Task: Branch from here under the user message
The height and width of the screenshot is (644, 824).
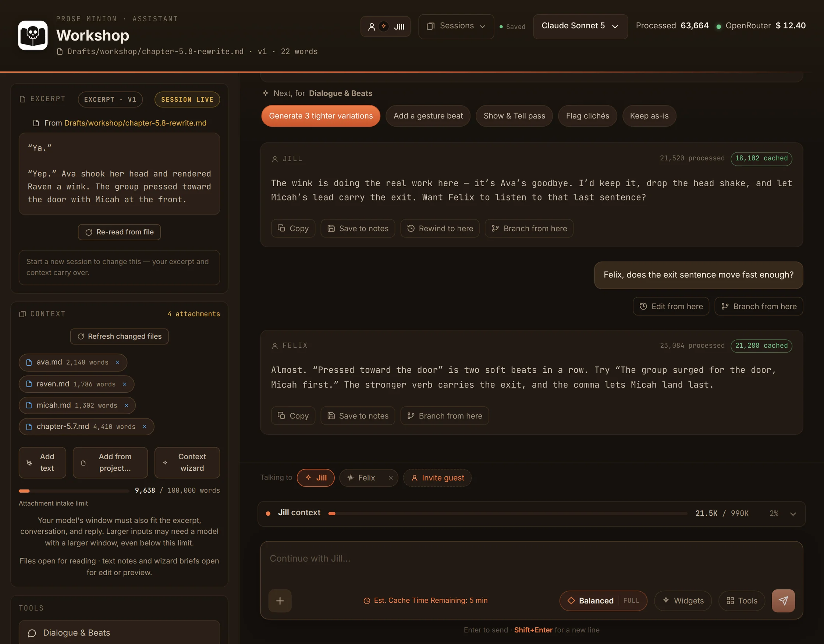Action: [x=759, y=306]
